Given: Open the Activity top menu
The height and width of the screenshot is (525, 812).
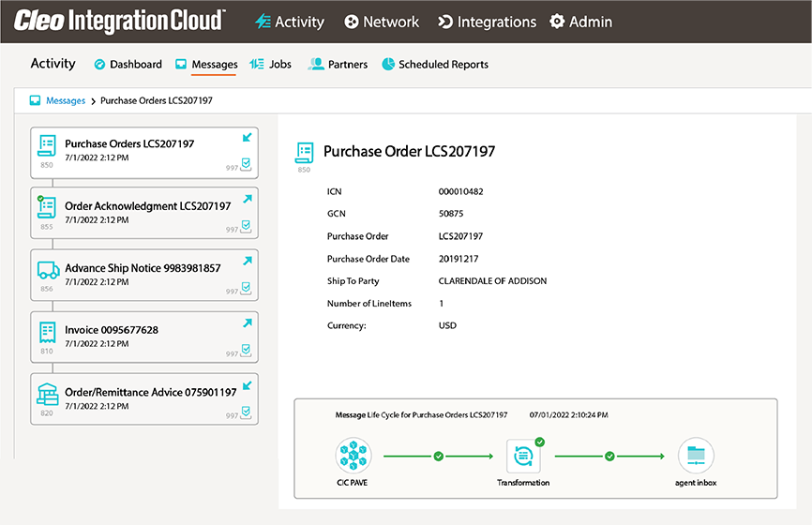Looking at the screenshot, I should click(290, 22).
